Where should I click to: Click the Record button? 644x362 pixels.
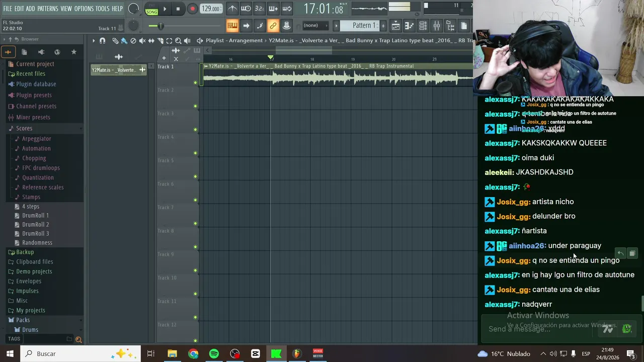tap(192, 9)
